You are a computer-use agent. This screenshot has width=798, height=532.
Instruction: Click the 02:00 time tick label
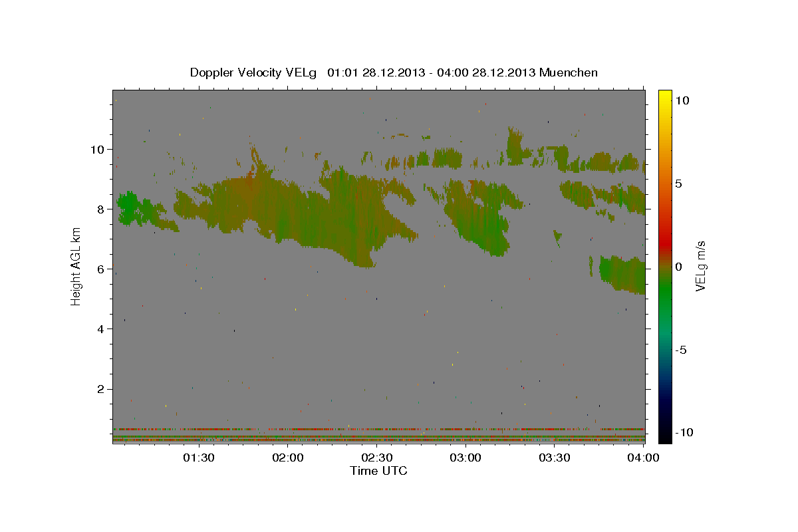[x=288, y=458]
